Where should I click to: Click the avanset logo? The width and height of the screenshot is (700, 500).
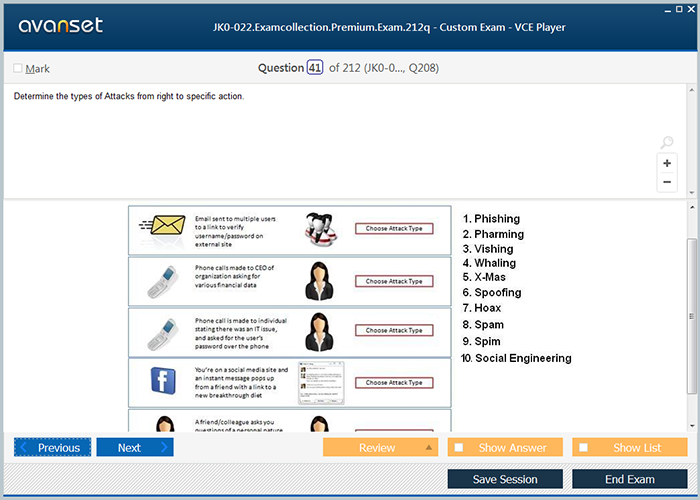(60, 25)
